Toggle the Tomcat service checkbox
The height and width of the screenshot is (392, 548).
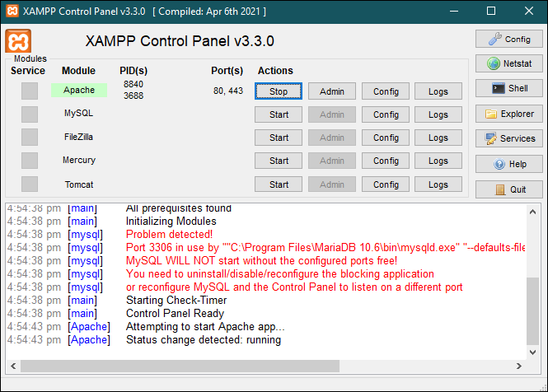pyautogui.click(x=30, y=184)
